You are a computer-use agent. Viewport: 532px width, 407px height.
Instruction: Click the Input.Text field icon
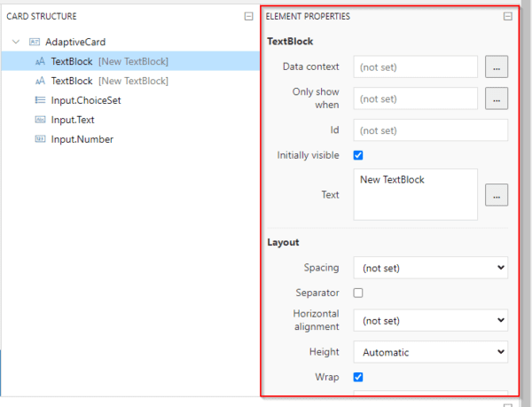(40, 120)
